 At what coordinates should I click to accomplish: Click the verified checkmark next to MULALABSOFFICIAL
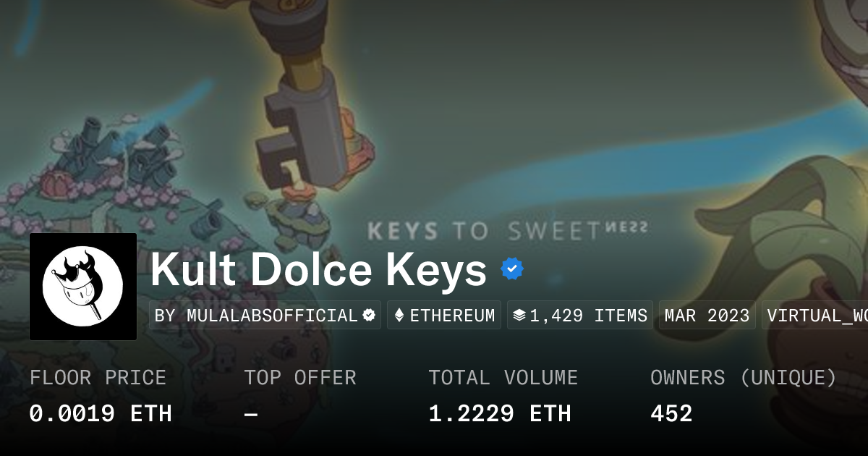coord(369,316)
